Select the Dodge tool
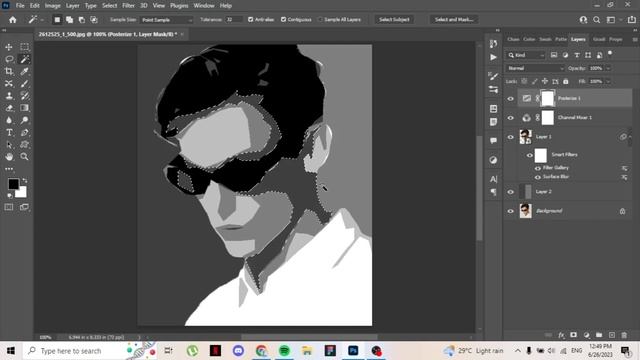The width and height of the screenshot is (640, 360). tap(24, 120)
